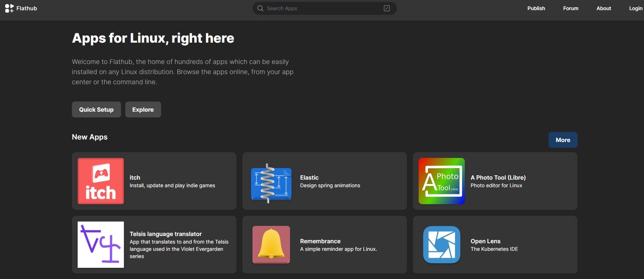Viewport: 644px width, 279px height.
Task: Select the Open Lens app icon
Action: pyautogui.click(x=441, y=245)
